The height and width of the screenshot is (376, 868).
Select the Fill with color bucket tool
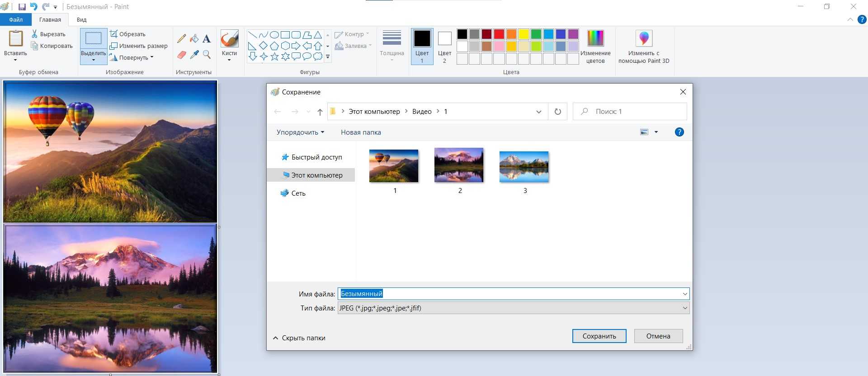194,39
